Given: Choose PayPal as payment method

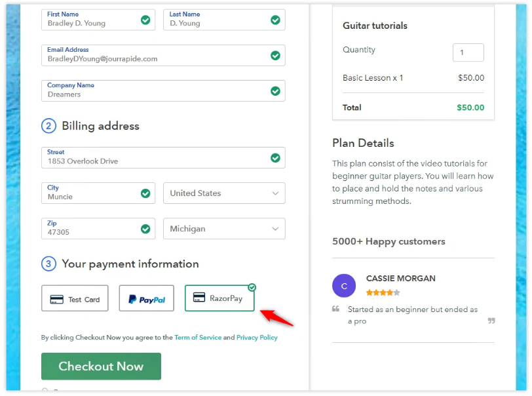Looking at the screenshot, I should 147,298.
